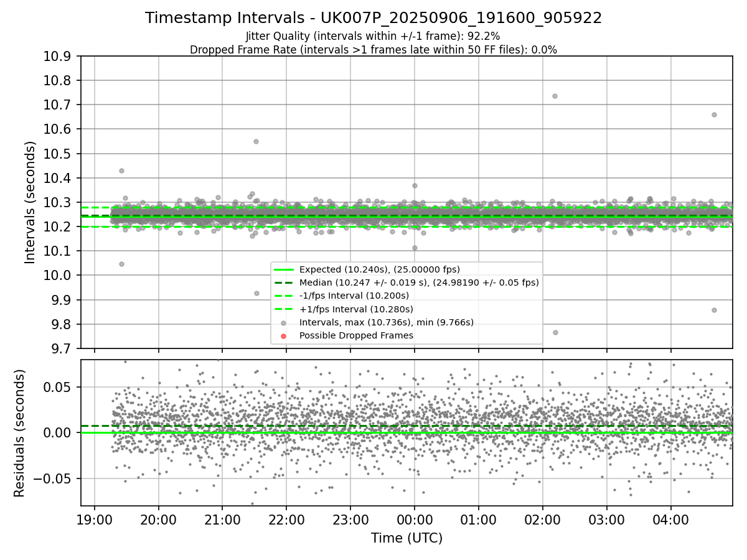The width and height of the screenshot is (747, 560).
Task: Click the solid green 'Expected' legend line sample
Action: 283,269
